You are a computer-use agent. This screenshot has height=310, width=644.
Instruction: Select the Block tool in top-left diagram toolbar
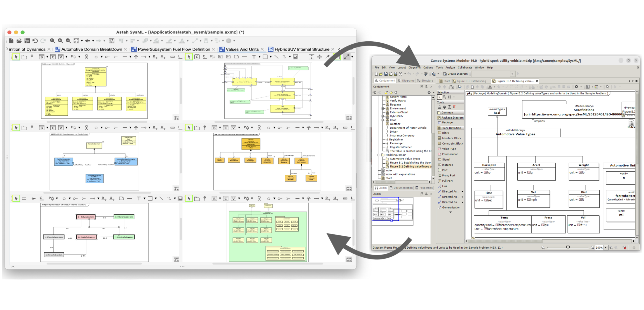42,57
